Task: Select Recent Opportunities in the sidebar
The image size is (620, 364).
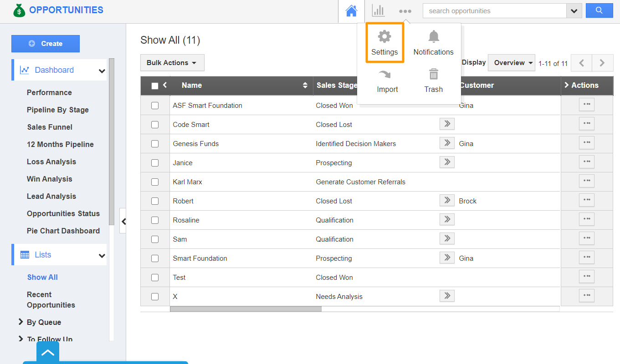Action: pyautogui.click(x=48, y=299)
